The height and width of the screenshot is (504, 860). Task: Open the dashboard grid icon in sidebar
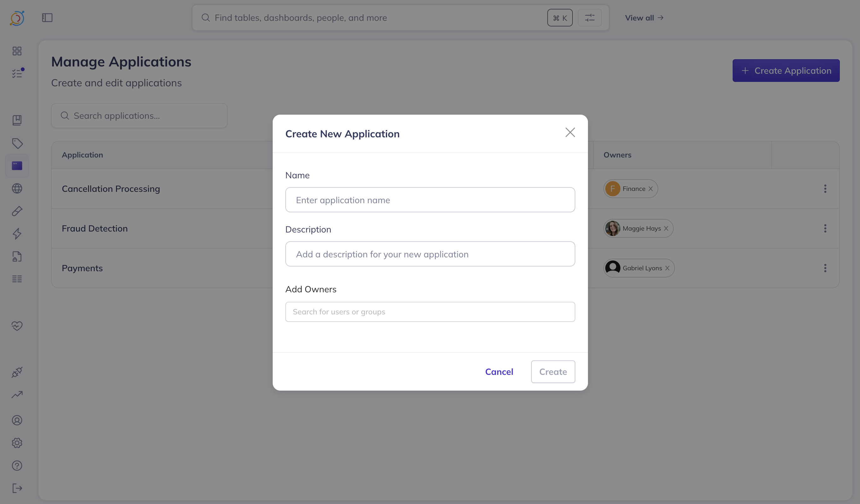pos(17,51)
